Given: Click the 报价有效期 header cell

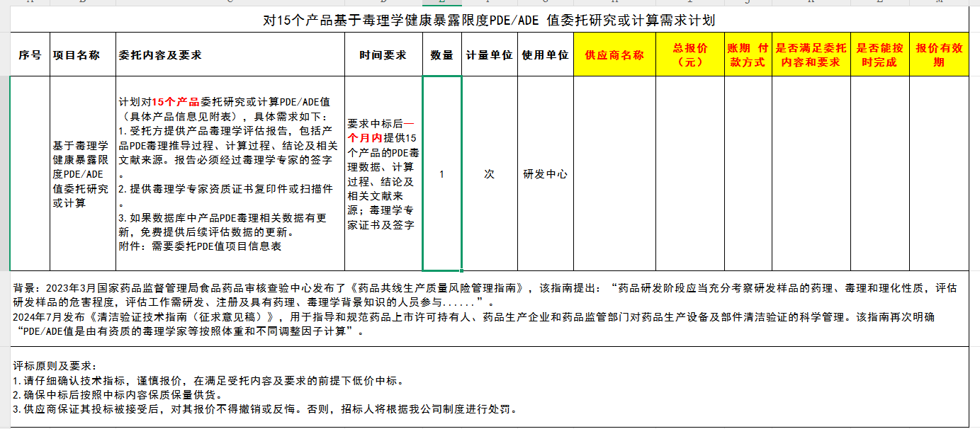Looking at the screenshot, I should click(939, 55).
